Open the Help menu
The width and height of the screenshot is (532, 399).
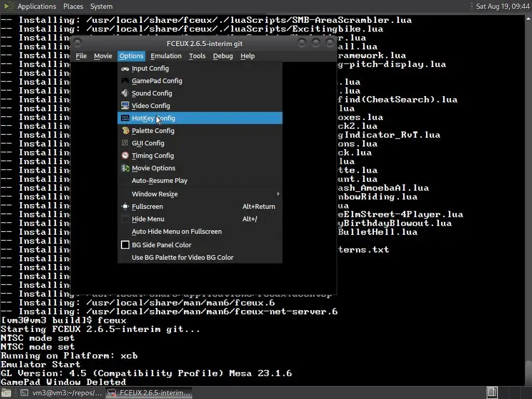(x=248, y=56)
